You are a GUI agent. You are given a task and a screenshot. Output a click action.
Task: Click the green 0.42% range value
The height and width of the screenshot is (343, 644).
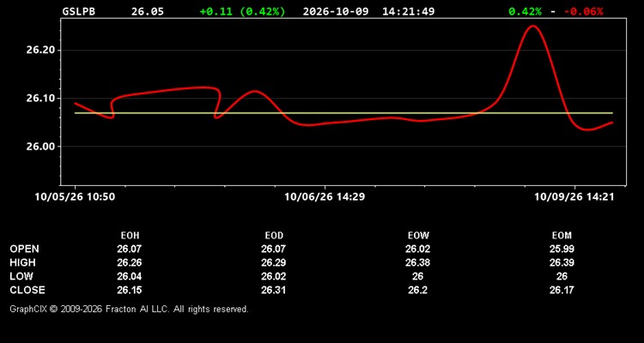(525, 11)
